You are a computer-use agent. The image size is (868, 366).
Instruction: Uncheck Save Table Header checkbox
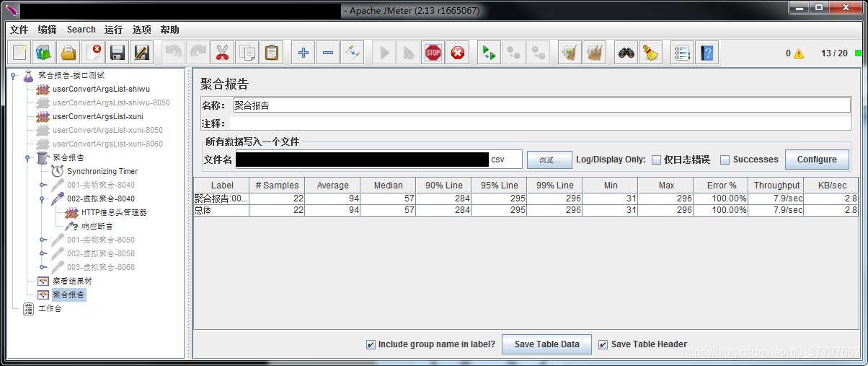[x=603, y=344]
